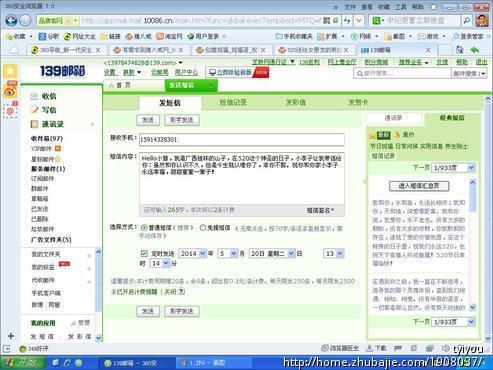Click the 短信内容 message text area
The image size is (493, 370).
point(242,178)
